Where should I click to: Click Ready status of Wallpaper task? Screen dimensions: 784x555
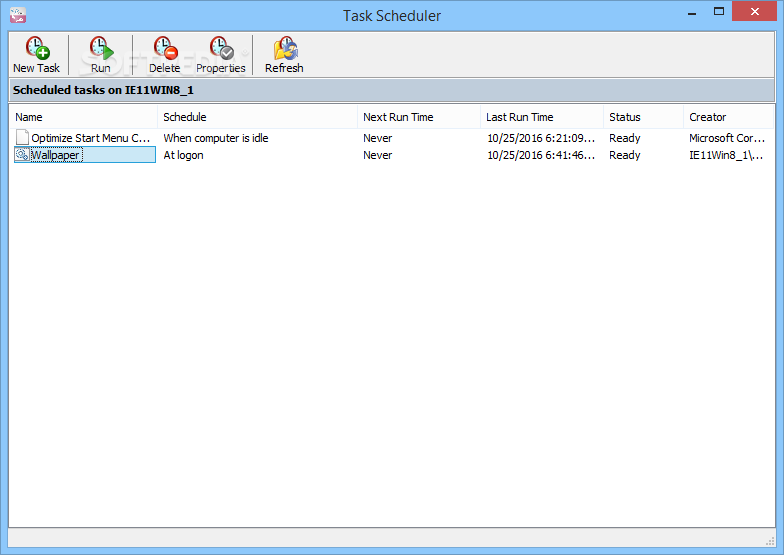[624, 155]
